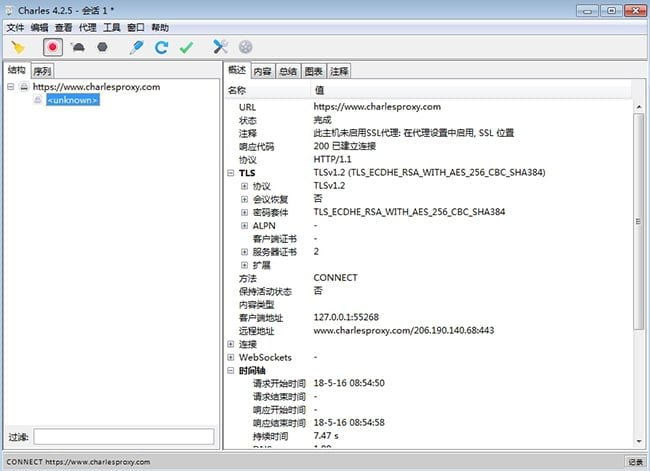Image resolution: width=650 pixels, height=471 pixels.
Task: Toggle breakpoints with the hexagon icon
Action: click(x=102, y=47)
